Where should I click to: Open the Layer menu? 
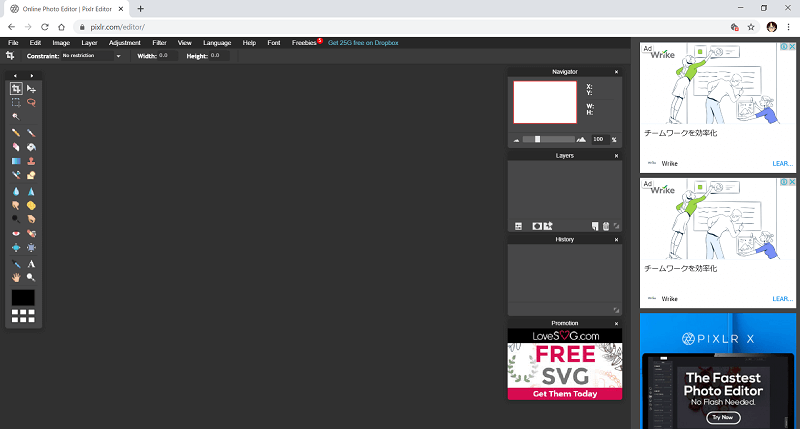pos(89,43)
